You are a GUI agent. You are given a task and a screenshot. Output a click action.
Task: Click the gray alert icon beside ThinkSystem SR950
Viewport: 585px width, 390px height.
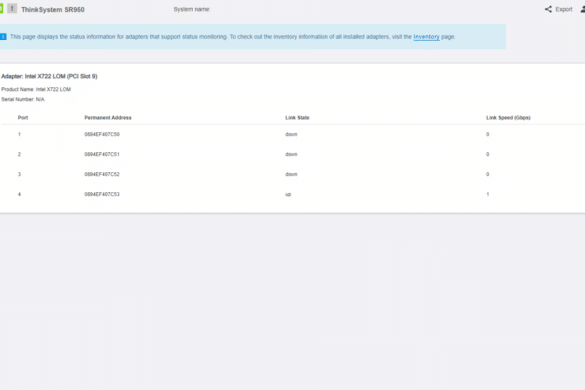tap(12, 9)
